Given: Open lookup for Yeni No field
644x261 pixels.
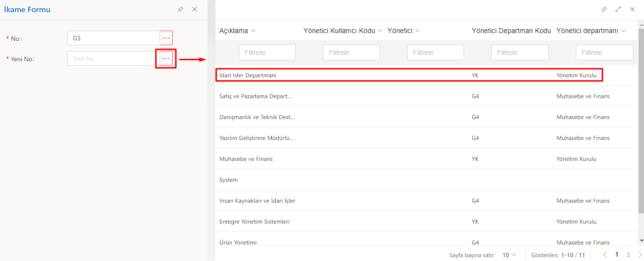Looking at the screenshot, I should point(166,58).
